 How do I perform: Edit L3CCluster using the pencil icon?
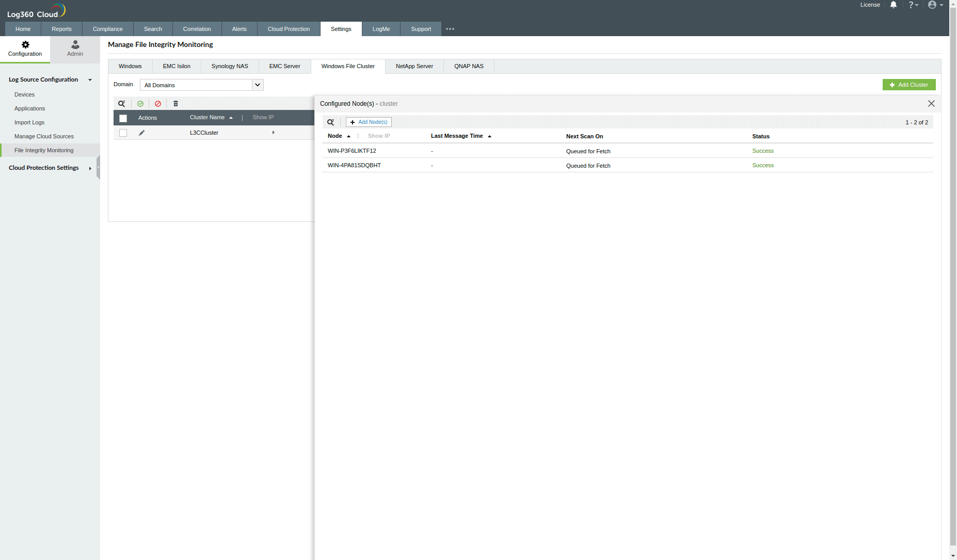tap(141, 133)
